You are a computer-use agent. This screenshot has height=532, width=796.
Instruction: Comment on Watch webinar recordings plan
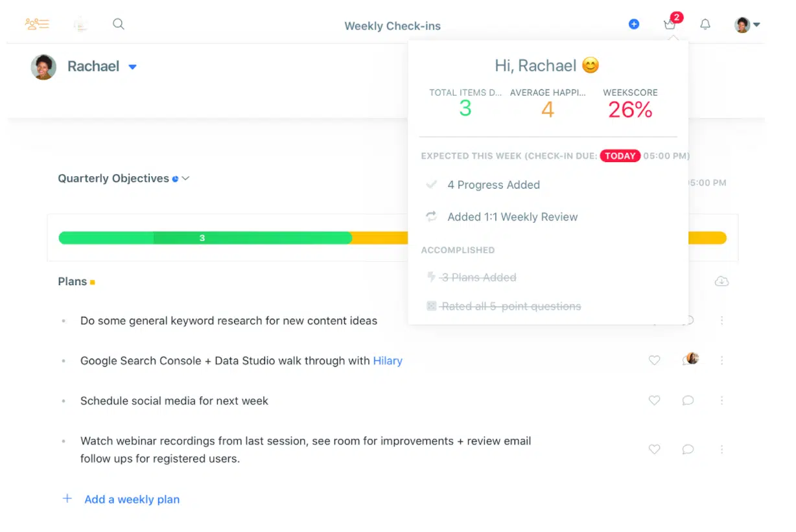pyautogui.click(x=688, y=449)
